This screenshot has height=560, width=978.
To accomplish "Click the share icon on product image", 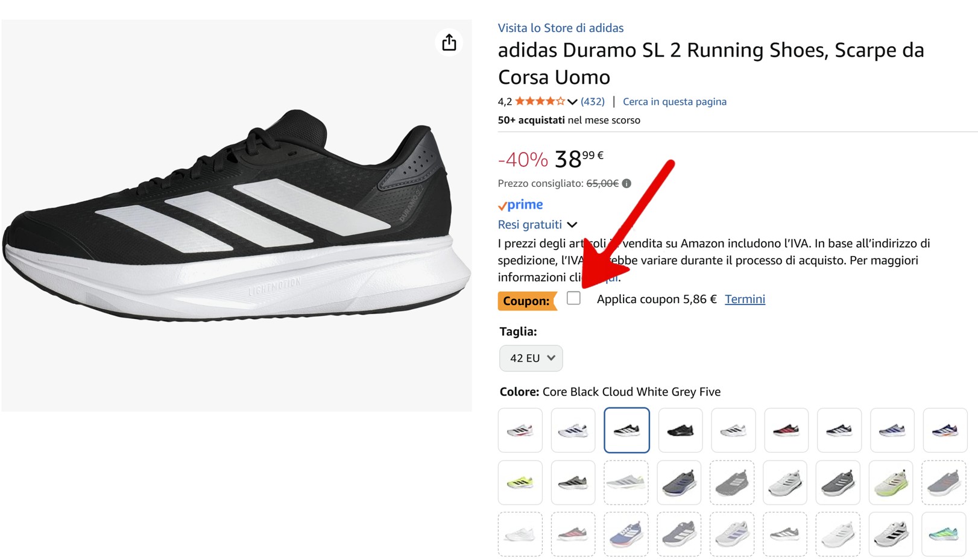I will click(449, 43).
